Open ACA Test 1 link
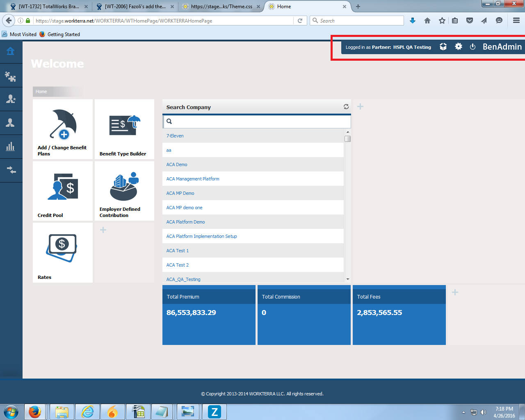The height and width of the screenshot is (420, 525). point(177,251)
